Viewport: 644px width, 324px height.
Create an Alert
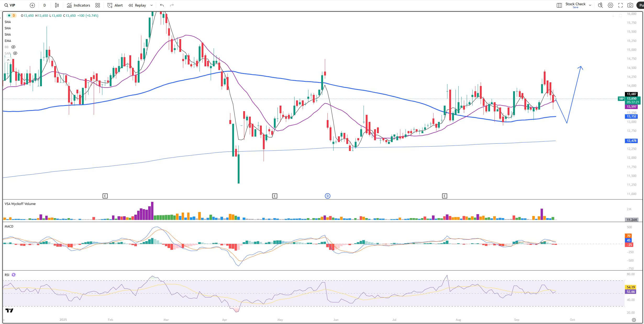tap(115, 5)
